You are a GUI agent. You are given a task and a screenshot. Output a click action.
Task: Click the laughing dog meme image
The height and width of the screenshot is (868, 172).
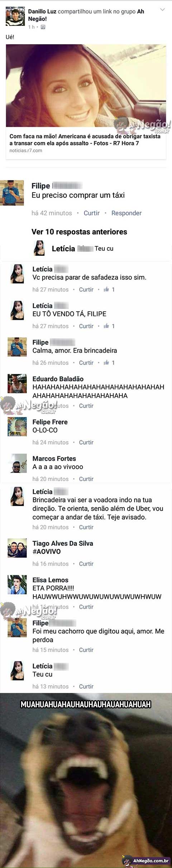pyautogui.click(x=86, y=780)
